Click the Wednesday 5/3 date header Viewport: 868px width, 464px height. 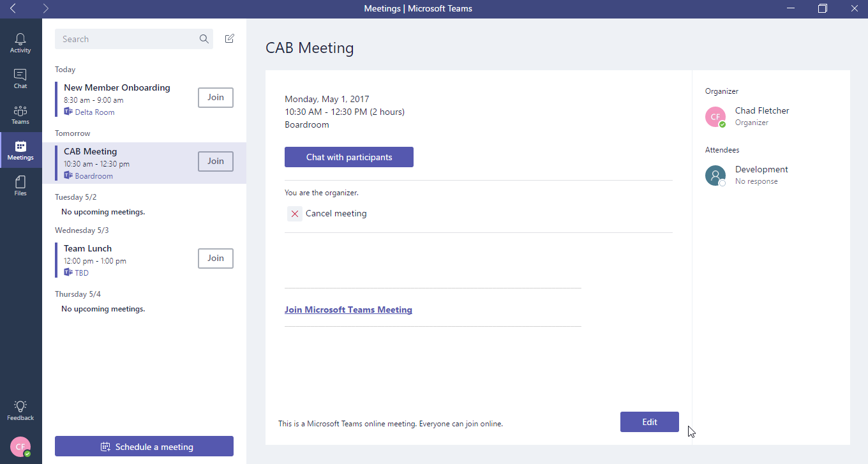tap(82, 230)
